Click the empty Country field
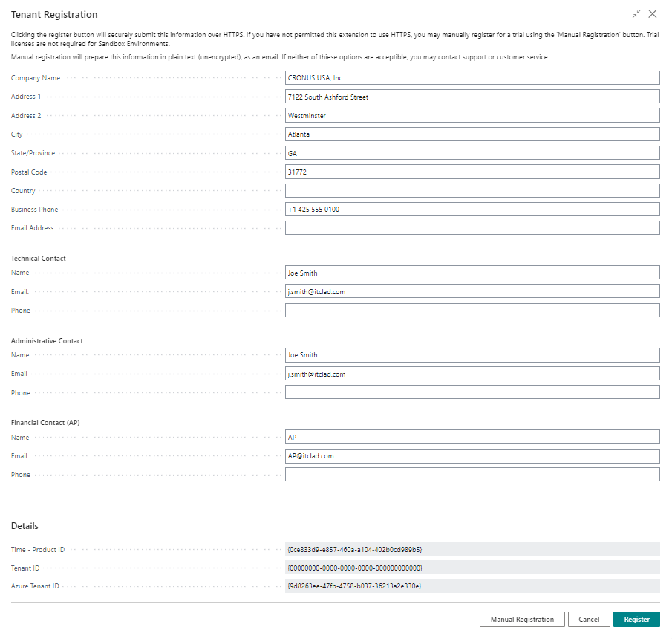Screen dimensions: 672x639 click(x=472, y=190)
